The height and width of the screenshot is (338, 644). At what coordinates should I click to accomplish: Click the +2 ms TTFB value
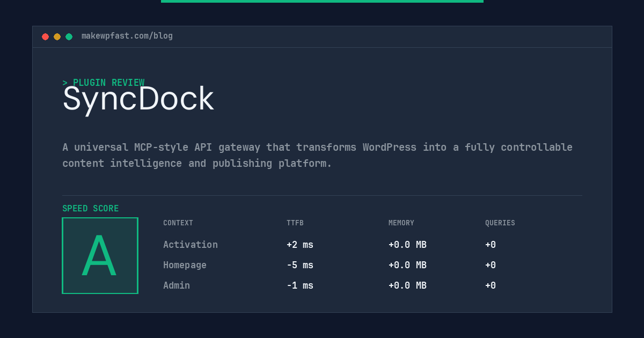point(300,245)
